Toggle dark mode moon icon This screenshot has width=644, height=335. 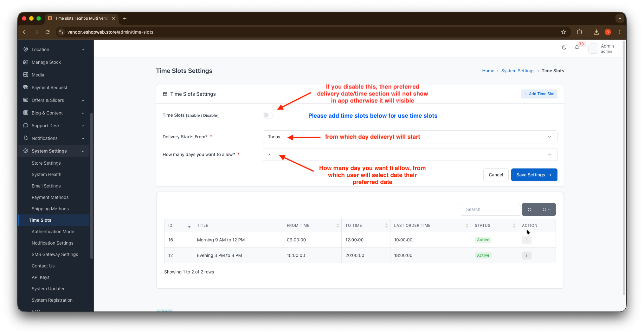click(x=564, y=48)
